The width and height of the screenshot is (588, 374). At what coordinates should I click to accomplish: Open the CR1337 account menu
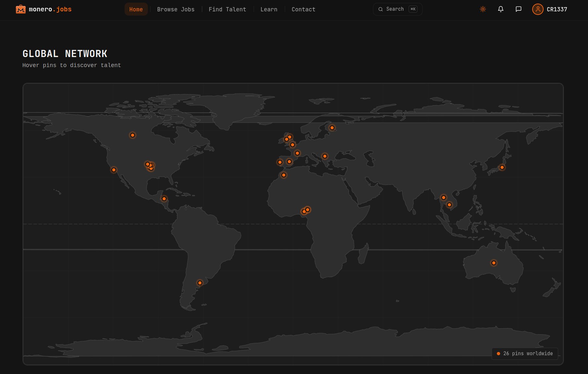coord(557,9)
